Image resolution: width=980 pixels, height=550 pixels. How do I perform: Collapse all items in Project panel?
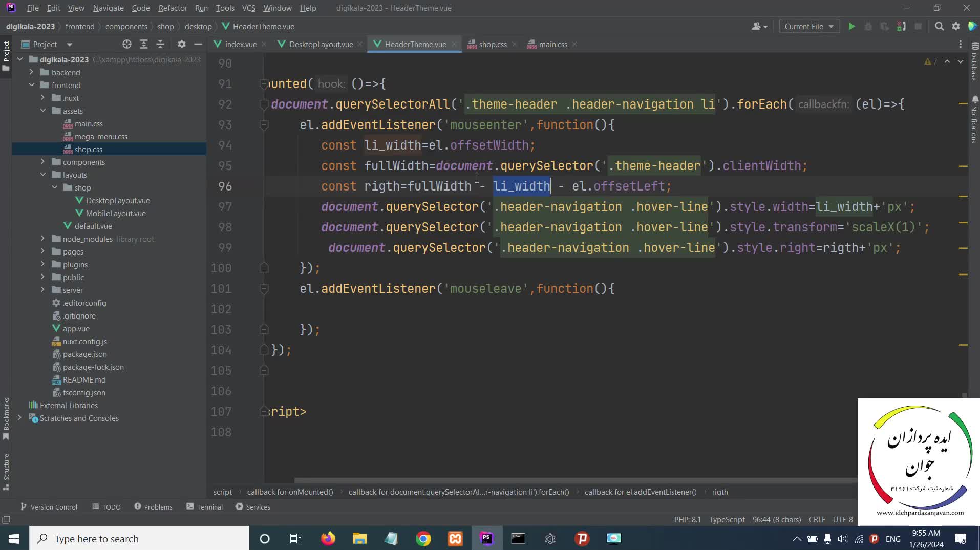click(160, 45)
